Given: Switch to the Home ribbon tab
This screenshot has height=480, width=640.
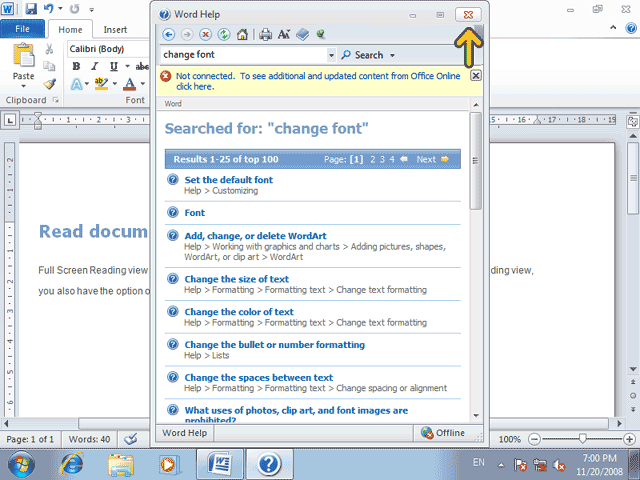Looking at the screenshot, I should pos(70,29).
